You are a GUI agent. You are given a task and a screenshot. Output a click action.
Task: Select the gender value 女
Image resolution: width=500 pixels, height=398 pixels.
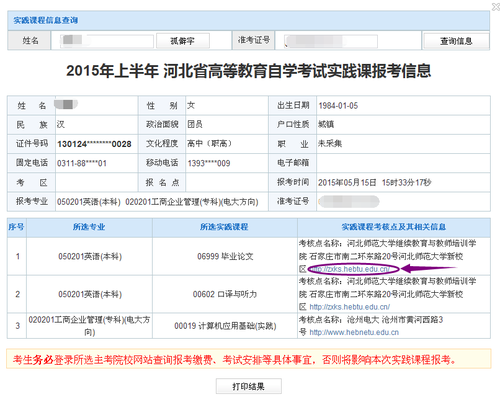[x=191, y=105]
